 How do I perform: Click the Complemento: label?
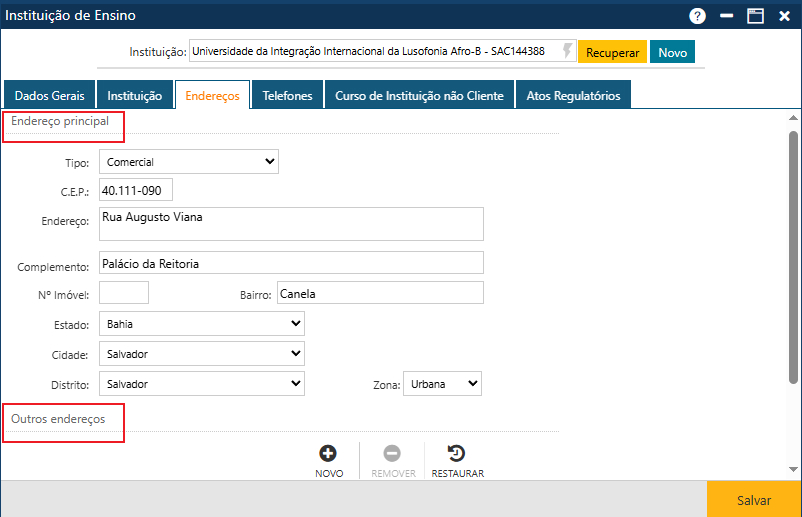point(53,267)
